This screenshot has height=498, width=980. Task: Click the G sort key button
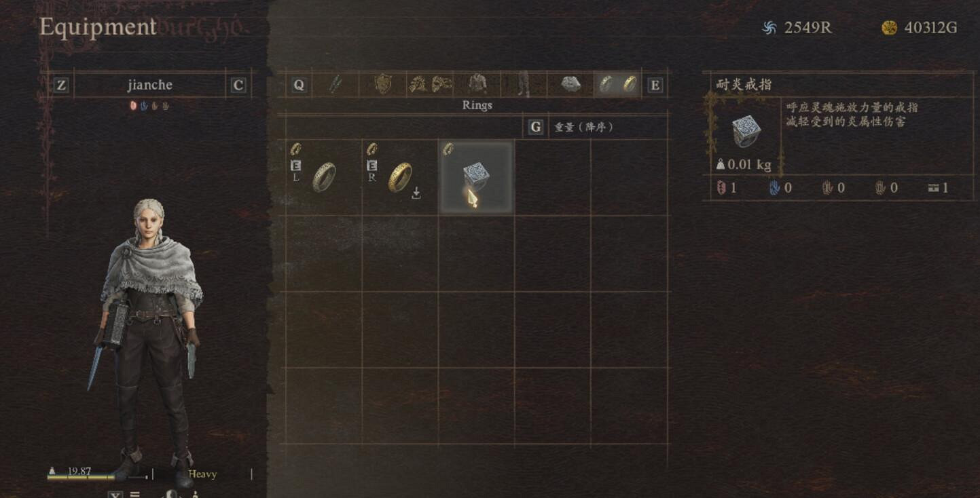tap(536, 127)
